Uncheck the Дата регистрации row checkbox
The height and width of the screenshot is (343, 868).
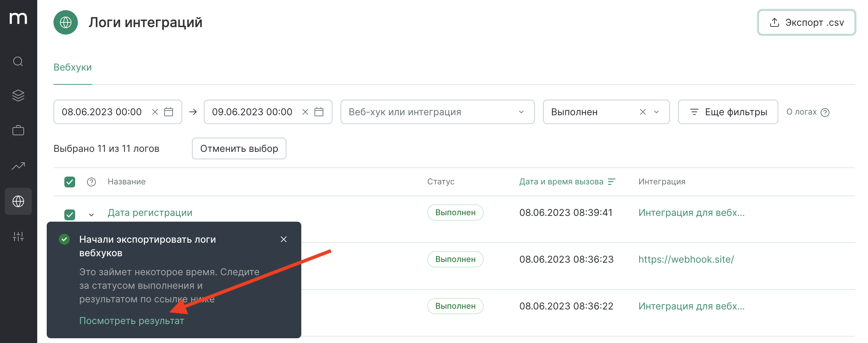click(x=70, y=215)
